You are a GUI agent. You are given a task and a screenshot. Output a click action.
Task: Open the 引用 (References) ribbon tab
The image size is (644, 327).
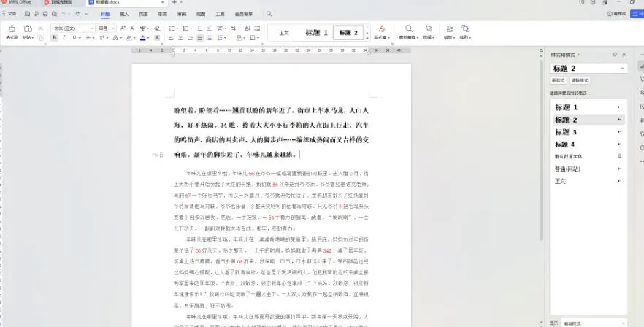[x=162, y=14]
